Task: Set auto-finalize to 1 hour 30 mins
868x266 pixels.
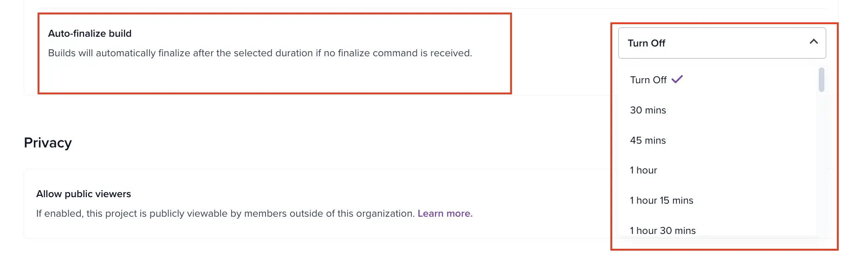Action: point(663,230)
